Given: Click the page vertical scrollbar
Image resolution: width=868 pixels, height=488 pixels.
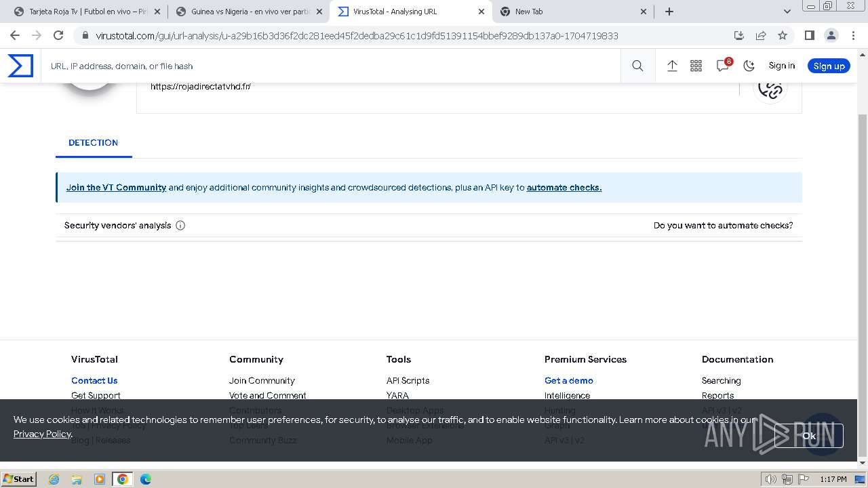Looking at the screenshot, I should click(x=863, y=285).
